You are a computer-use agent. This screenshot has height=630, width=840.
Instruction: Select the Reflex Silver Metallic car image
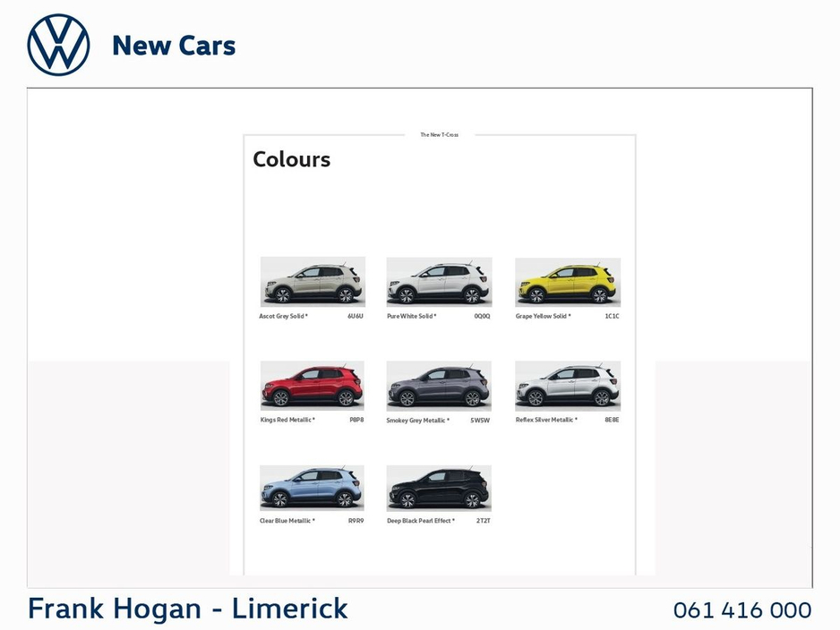[568, 386]
